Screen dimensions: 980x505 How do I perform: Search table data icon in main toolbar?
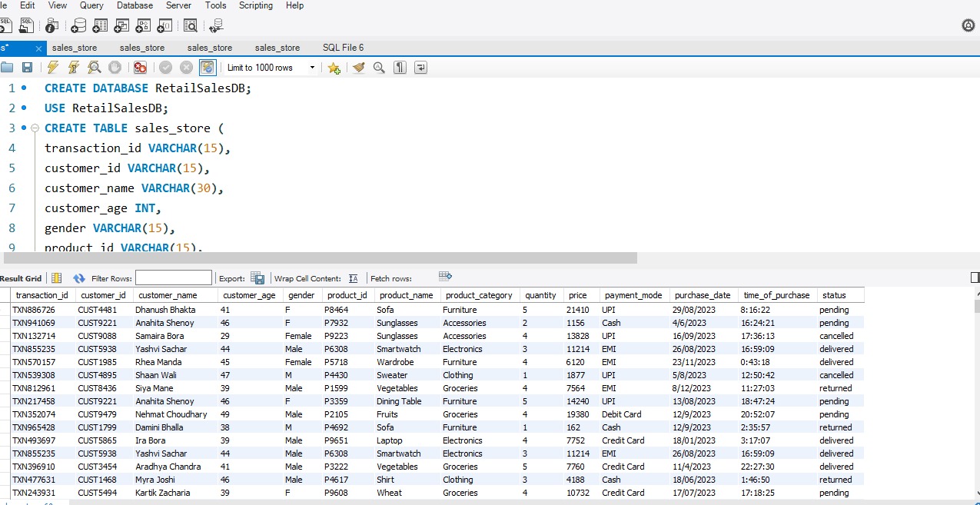pyautogui.click(x=190, y=26)
